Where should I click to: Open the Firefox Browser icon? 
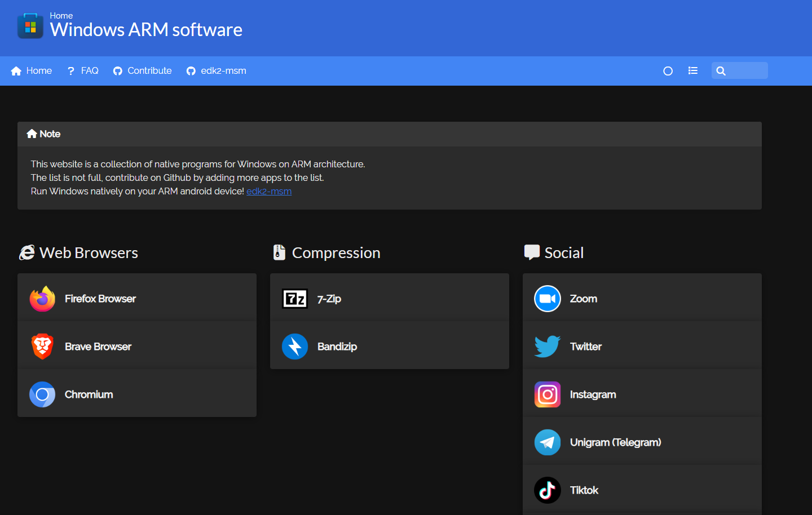(42, 299)
